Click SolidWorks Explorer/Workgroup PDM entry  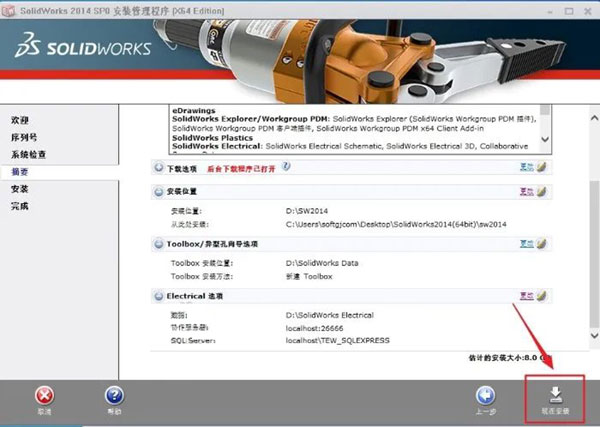pos(250,119)
